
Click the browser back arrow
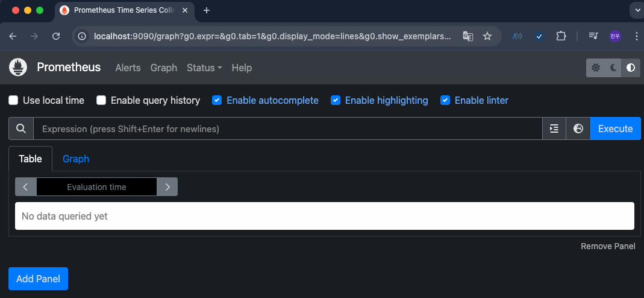[x=13, y=36]
